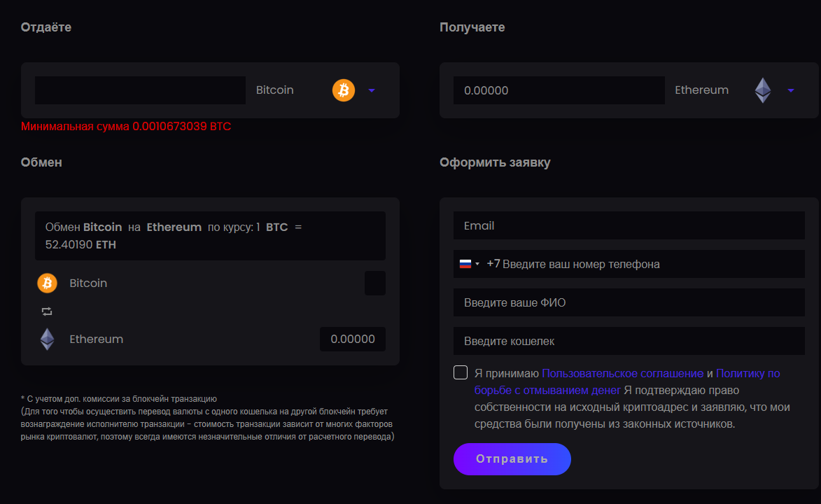821x504 pixels.
Task: Click the phone number input field
Action: coord(651,264)
